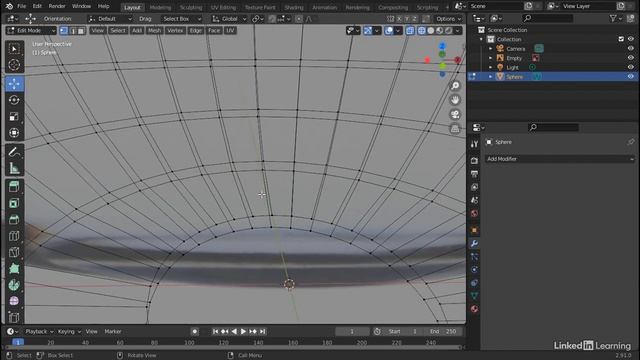Open the Playback dropdown in timeline
640x360 pixels.
[x=39, y=332]
